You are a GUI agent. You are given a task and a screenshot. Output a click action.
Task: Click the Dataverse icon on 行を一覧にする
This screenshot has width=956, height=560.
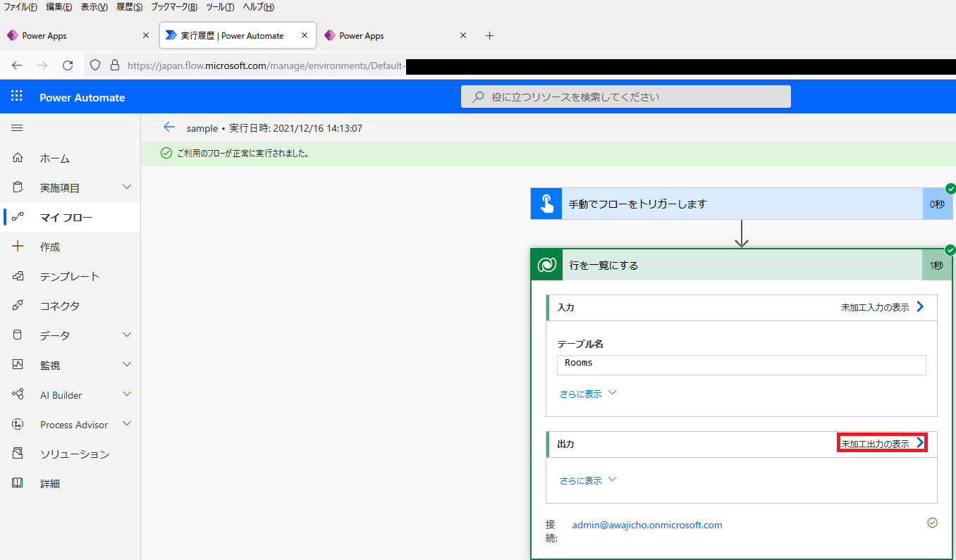point(546,265)
